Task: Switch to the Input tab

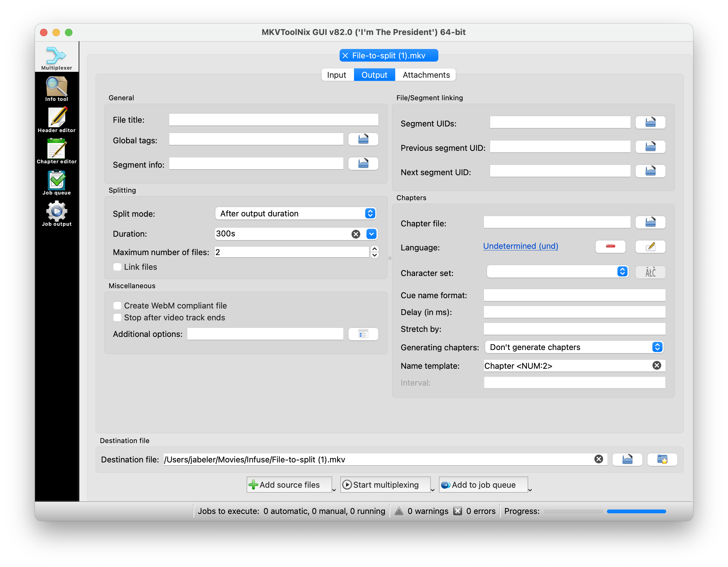Action: 336,75
